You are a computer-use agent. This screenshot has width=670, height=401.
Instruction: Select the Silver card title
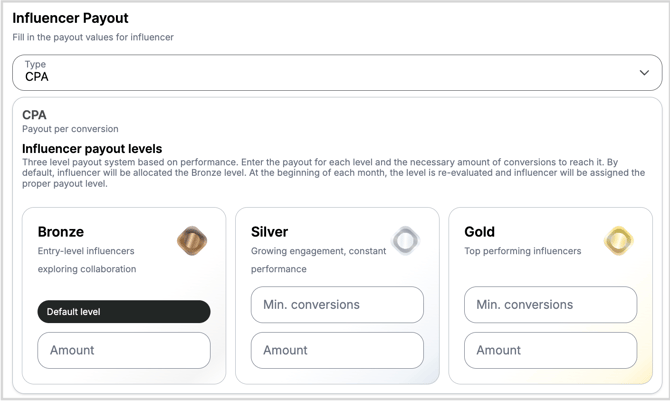pos(269,232)
